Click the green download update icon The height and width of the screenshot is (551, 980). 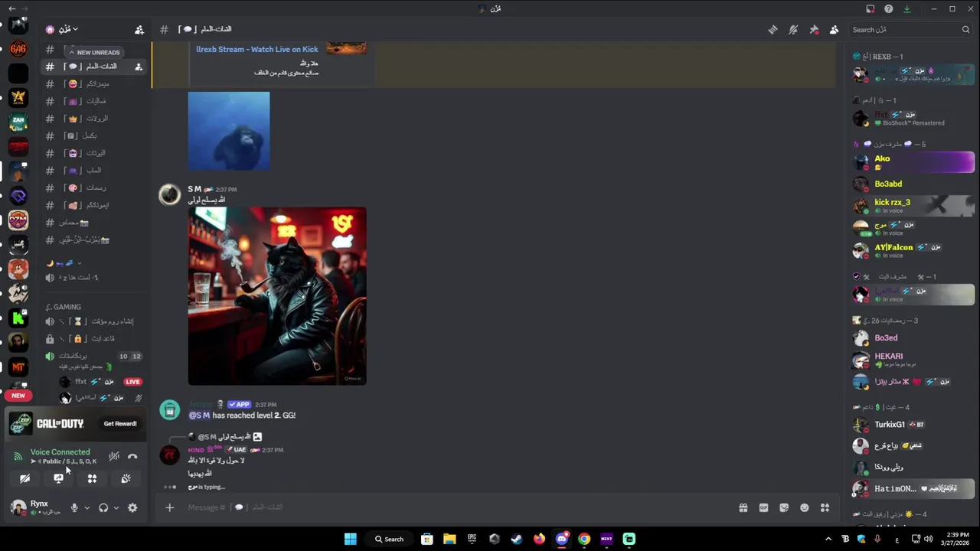(x=906, y=9)
